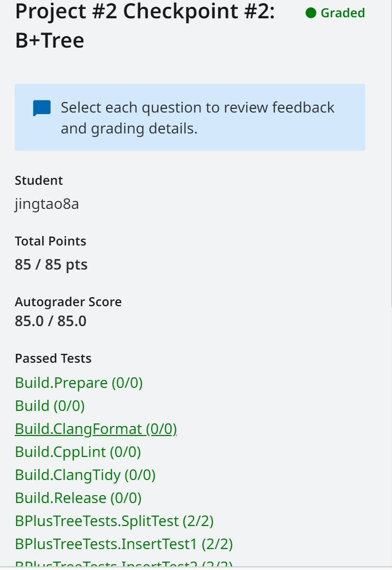Open the Build (0/0) test link

click(50, 406)
